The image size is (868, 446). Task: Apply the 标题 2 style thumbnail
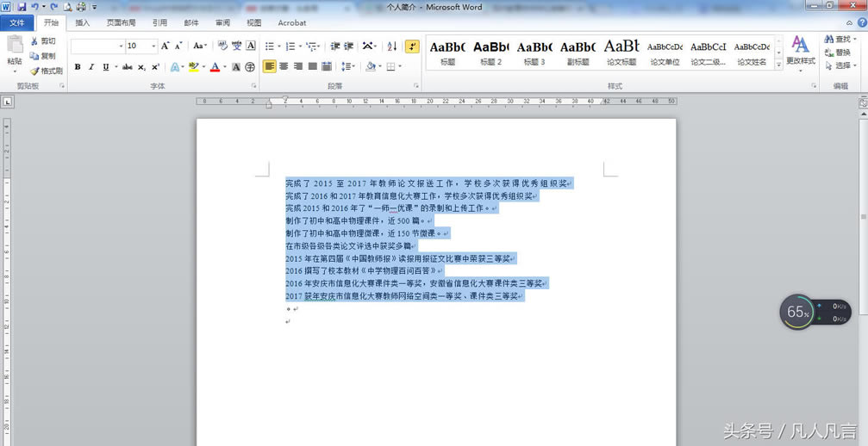pos(490,50)
